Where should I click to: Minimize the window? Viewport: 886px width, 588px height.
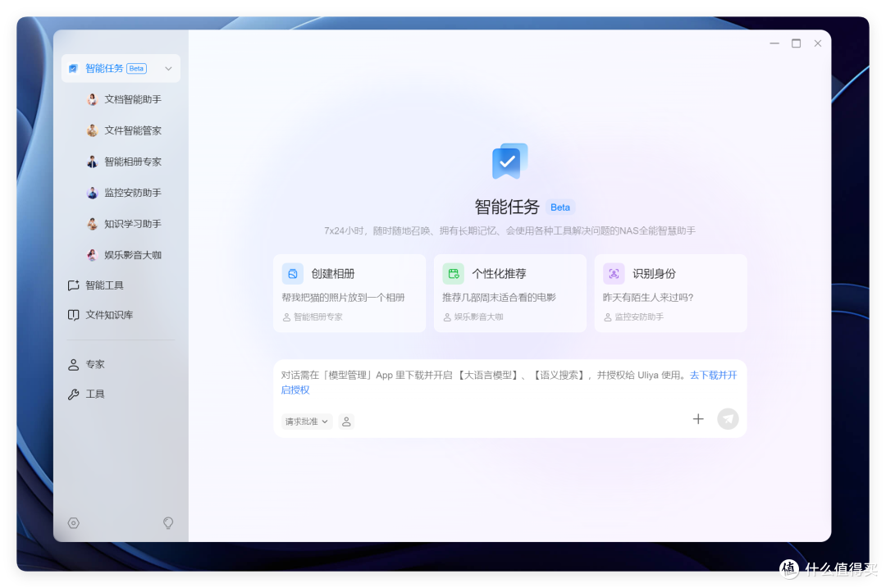774,43
